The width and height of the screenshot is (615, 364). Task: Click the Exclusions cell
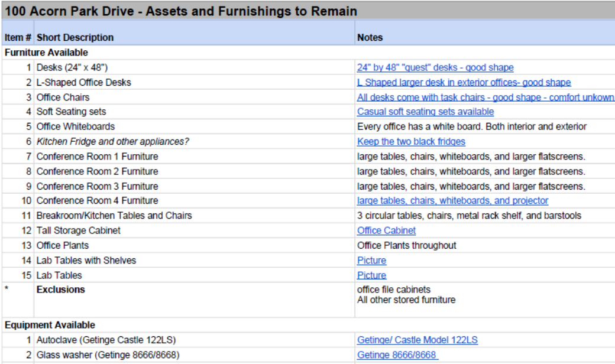[60, 290]
